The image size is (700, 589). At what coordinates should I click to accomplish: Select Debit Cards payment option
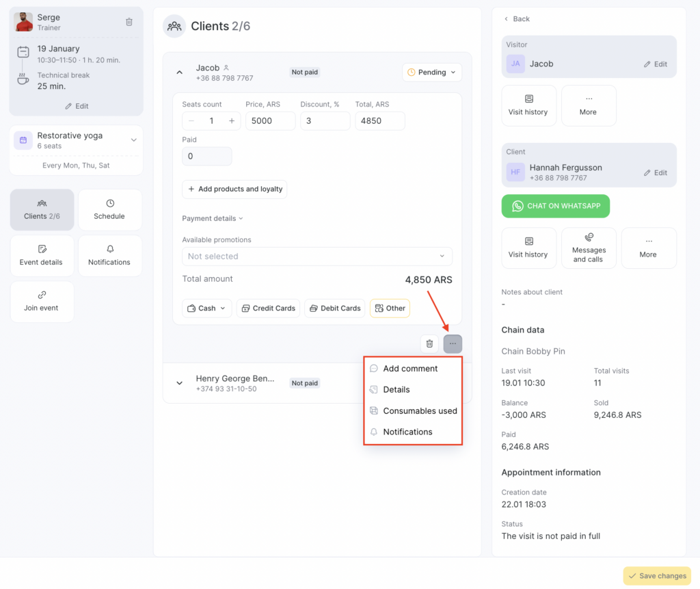click(335, 309)
